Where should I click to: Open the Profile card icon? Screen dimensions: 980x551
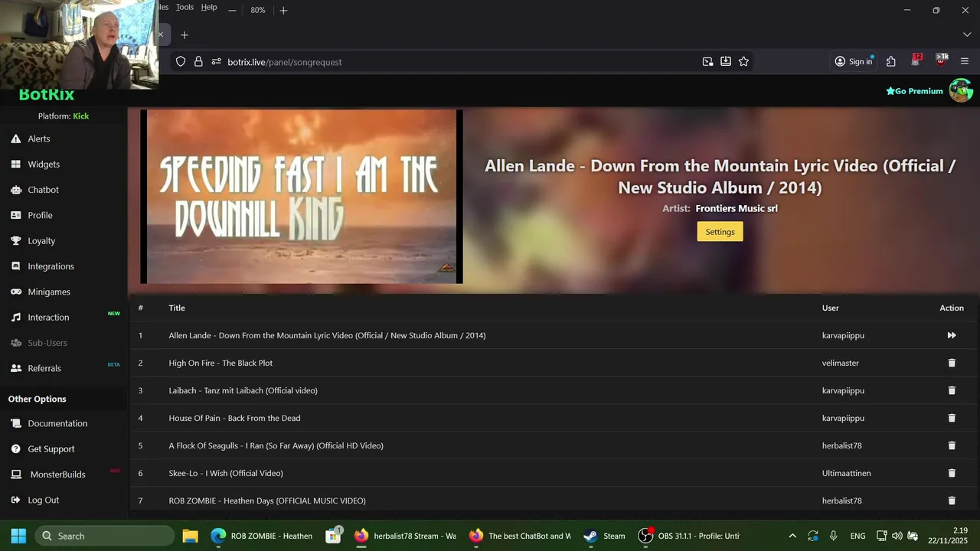coord(15,215)
